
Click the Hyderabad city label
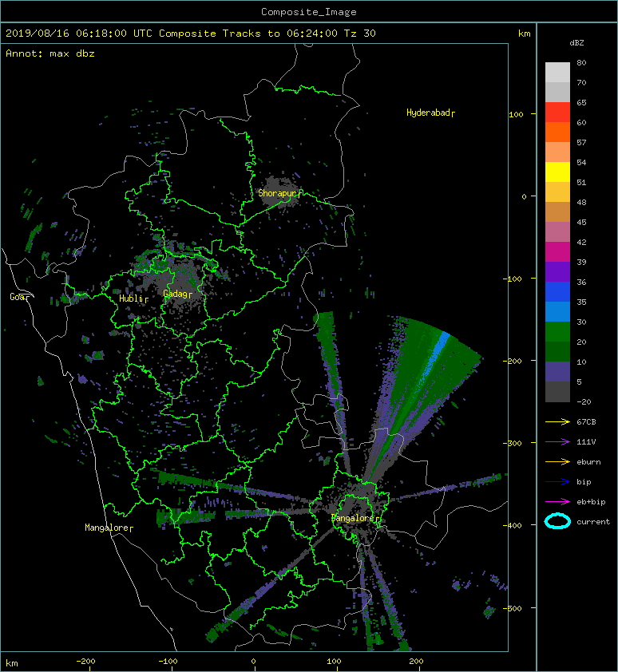click(429, 113)
